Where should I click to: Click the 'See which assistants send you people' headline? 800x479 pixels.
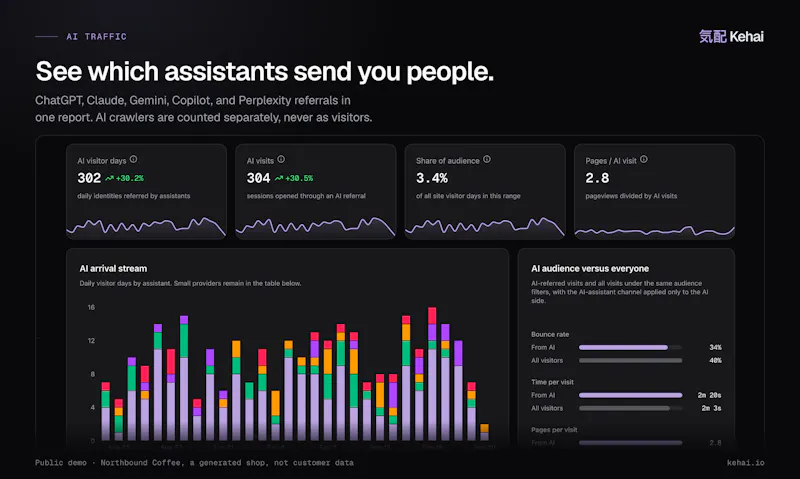pyautogui.click(x=265, y=71)
